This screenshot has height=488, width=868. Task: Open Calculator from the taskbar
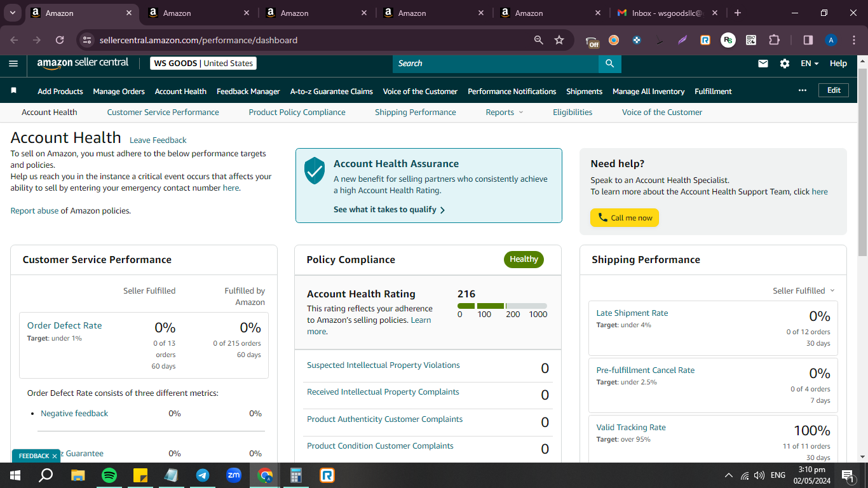point(296,475)
